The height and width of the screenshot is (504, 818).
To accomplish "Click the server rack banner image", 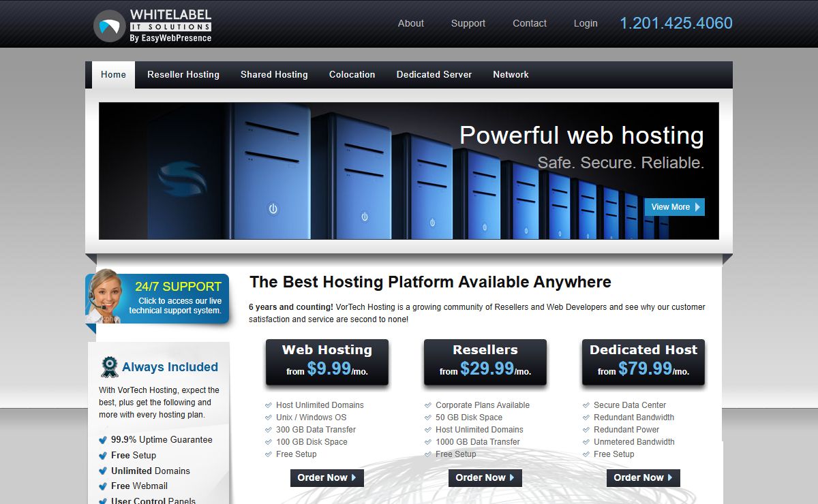I will point(409,171).
